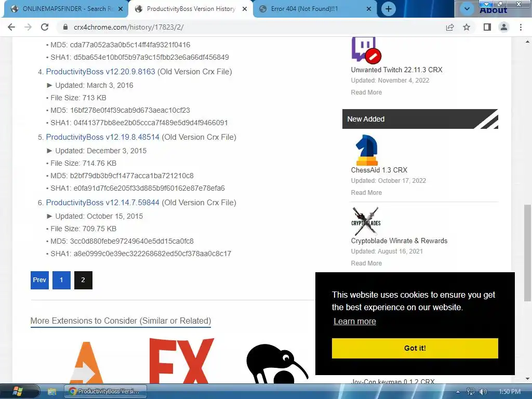Open a new browser tab

(x=389, y=9)
